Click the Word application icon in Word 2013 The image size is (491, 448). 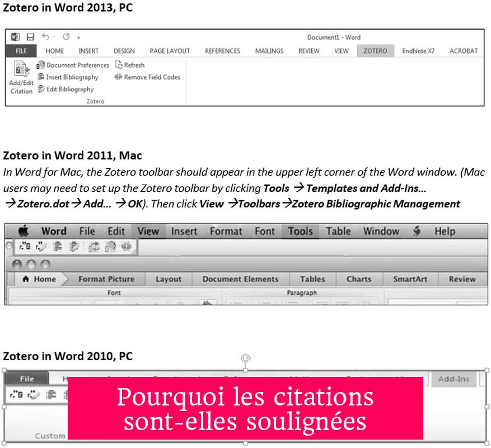(15, 36)
